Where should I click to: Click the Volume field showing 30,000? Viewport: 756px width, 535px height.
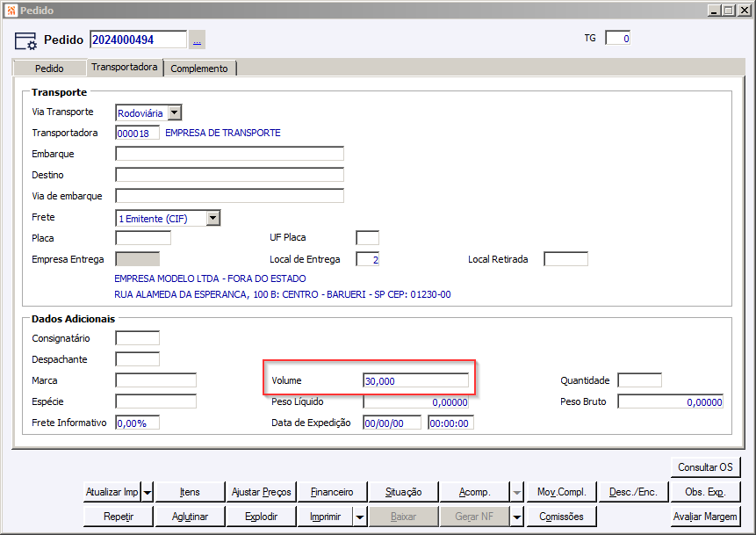coord(415,380)
